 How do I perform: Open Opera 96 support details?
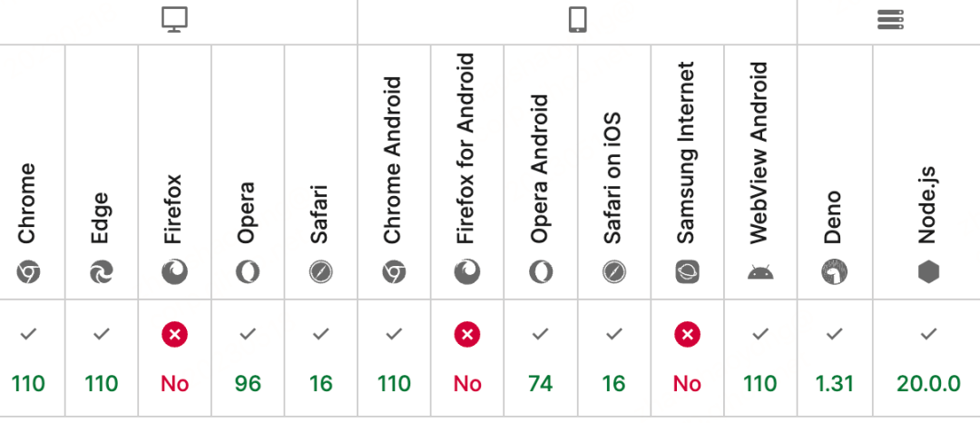pos(248,359)
